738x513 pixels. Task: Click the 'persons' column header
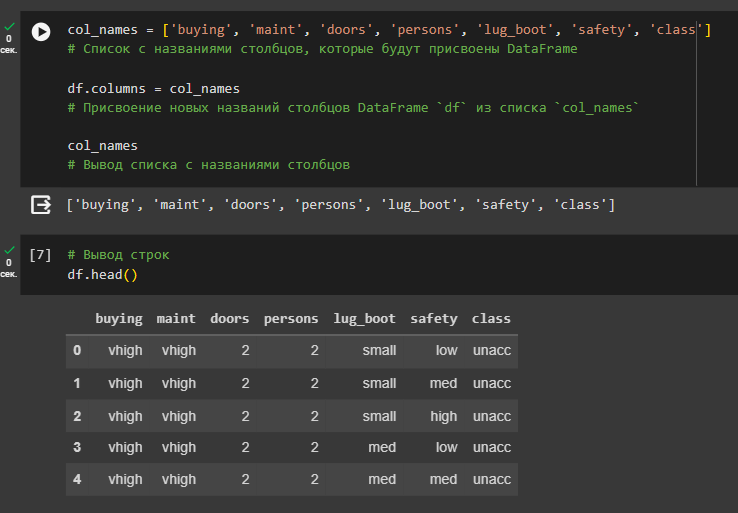point(291,319)
